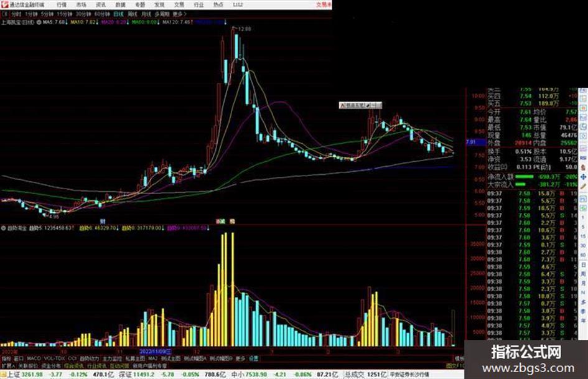The image size is (588, 379).
Task: Click the round icon before MA5
Action: 39,22
